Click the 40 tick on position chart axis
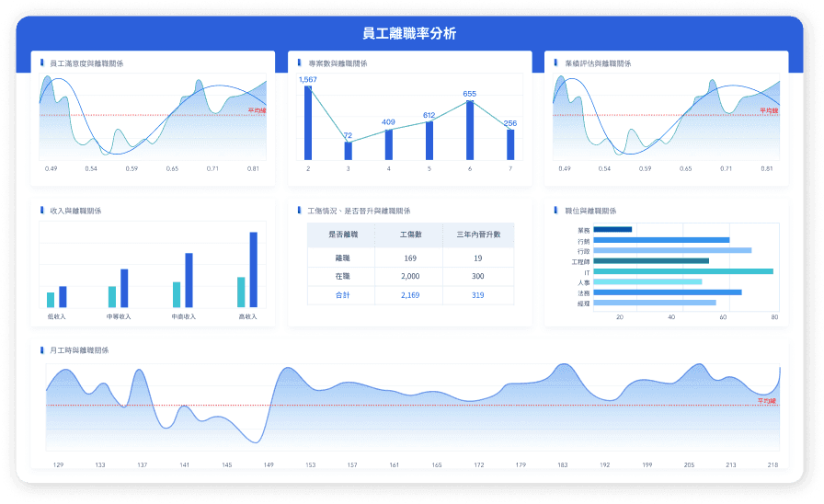Screen dimensions: 824x504 (671, 317)
